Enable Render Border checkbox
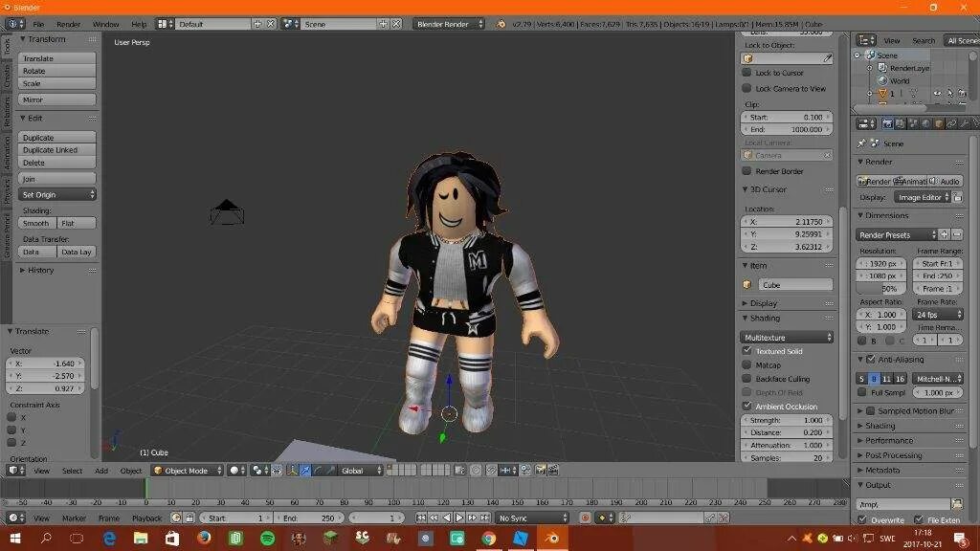 [746, 170]
